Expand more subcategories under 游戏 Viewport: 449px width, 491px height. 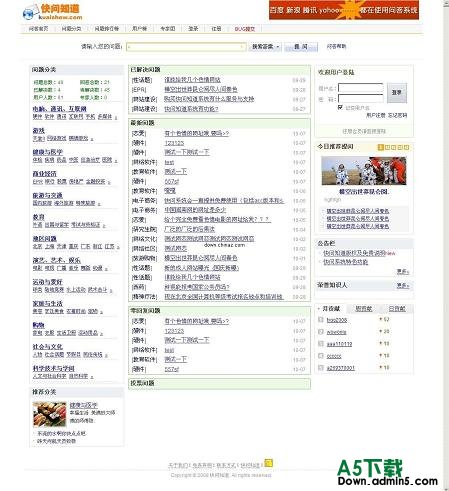click(x=92, y=139)
